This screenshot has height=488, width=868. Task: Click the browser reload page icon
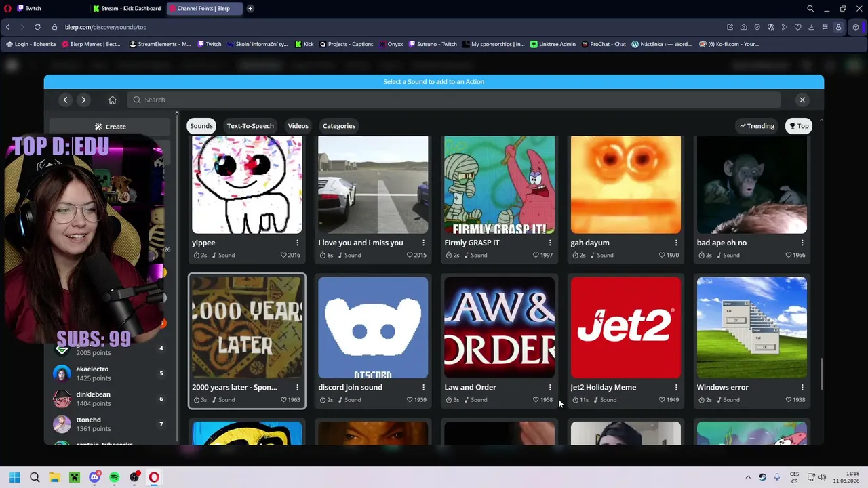point(37,27)
